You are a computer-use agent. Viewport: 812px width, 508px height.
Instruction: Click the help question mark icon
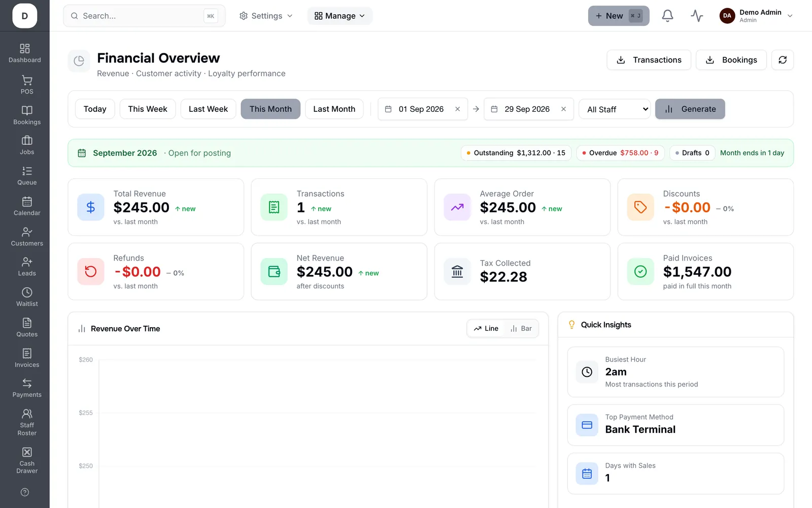(25, 492)
